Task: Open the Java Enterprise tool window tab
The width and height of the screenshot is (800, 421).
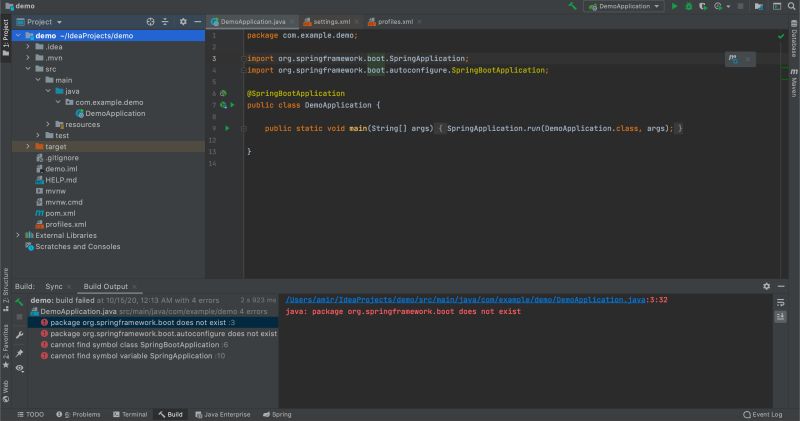Action: pos(223,414)
